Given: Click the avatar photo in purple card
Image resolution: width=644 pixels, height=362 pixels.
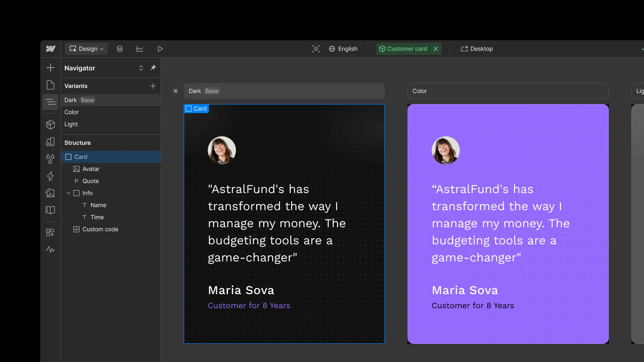Looking at the screenshot, I should coord(446,150).
